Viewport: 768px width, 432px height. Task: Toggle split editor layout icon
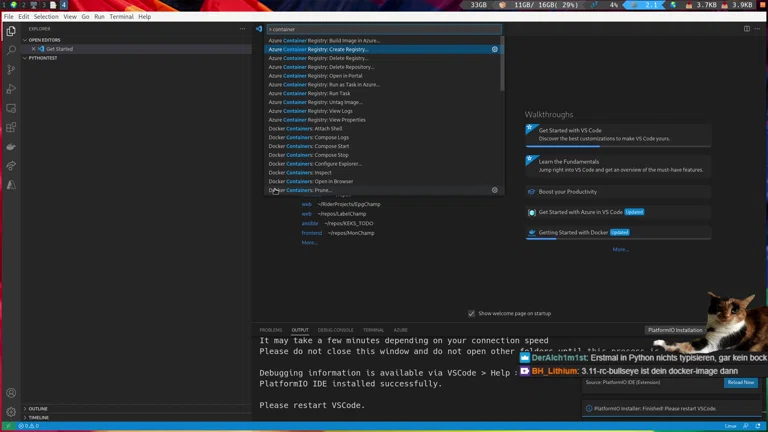pyautogui.click(x=746, y=29)
